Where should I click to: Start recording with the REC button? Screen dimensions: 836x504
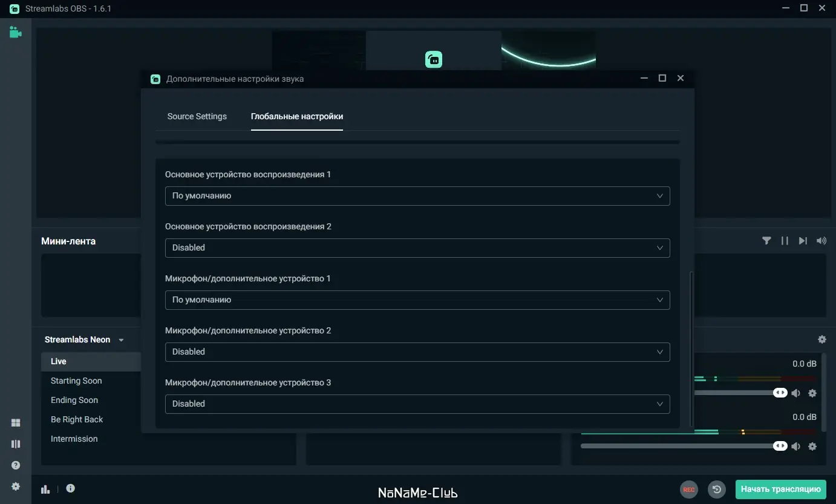pyautogui.click(x=688, y=489)
